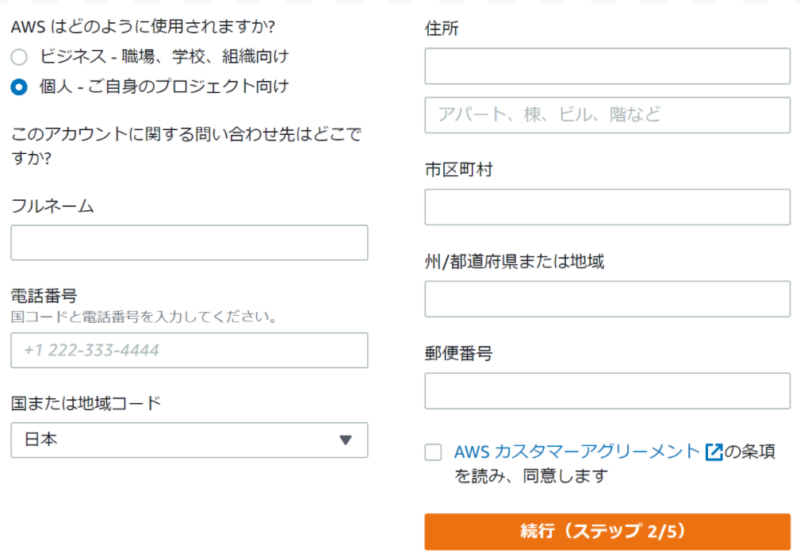800x557 pixels.
Task: Click the フルネーム text field
Action: point(189,243)
